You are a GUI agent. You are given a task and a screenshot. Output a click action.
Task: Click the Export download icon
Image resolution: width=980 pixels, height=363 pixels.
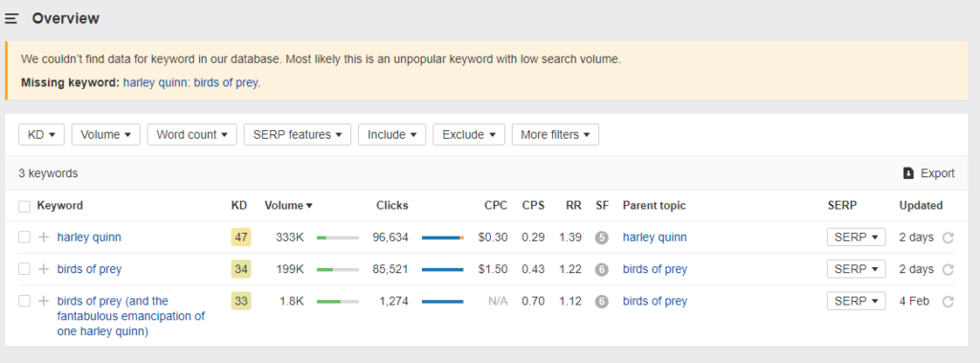tap(909, 173)
